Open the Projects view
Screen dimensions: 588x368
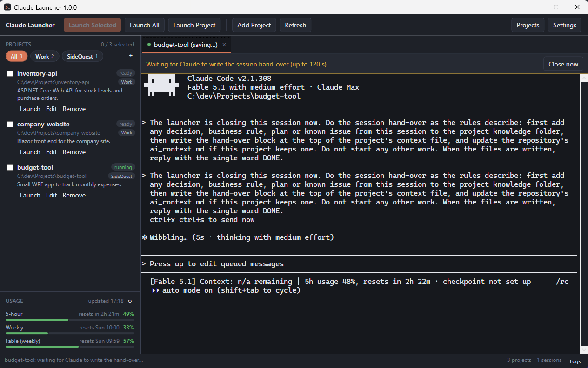click(x=528, y=25)
